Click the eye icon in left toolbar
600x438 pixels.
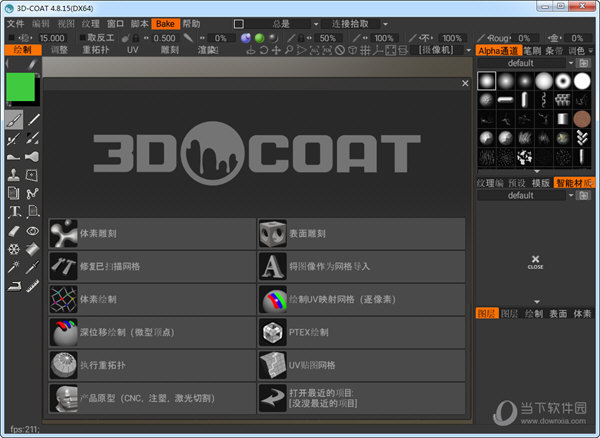click(33, 231)
